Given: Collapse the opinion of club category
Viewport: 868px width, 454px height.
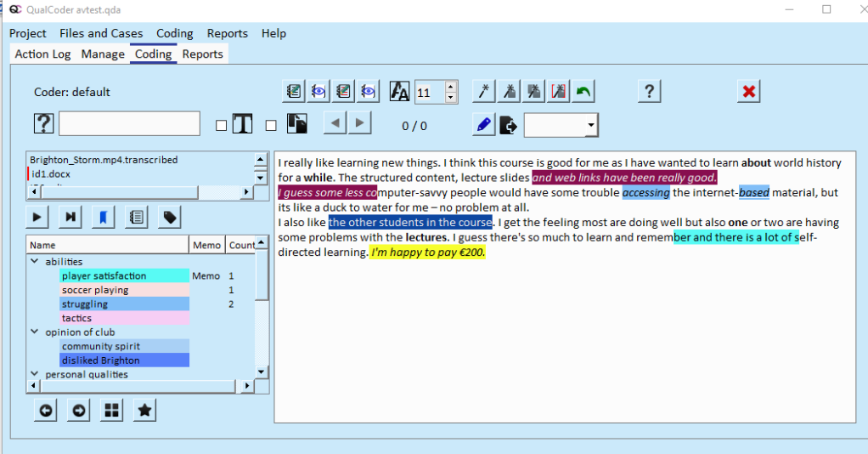Looking at the screenshot, I should 35,332.
